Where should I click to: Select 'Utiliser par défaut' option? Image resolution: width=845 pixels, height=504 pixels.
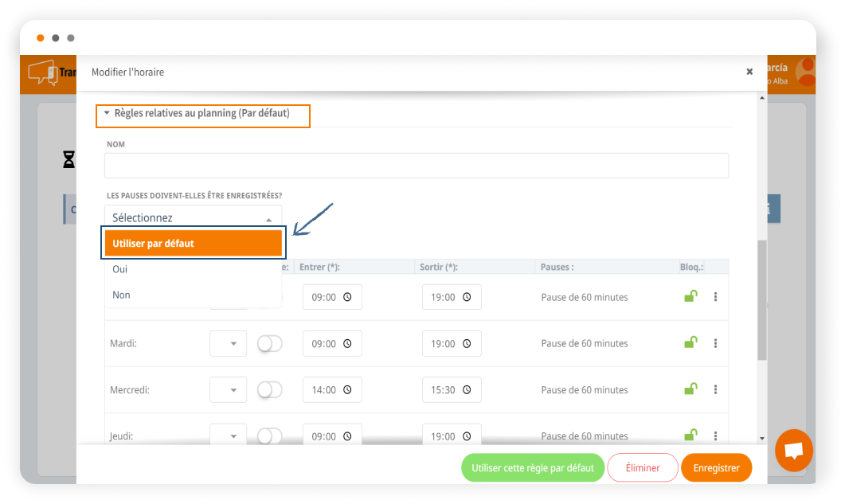(x=193, y=244)
